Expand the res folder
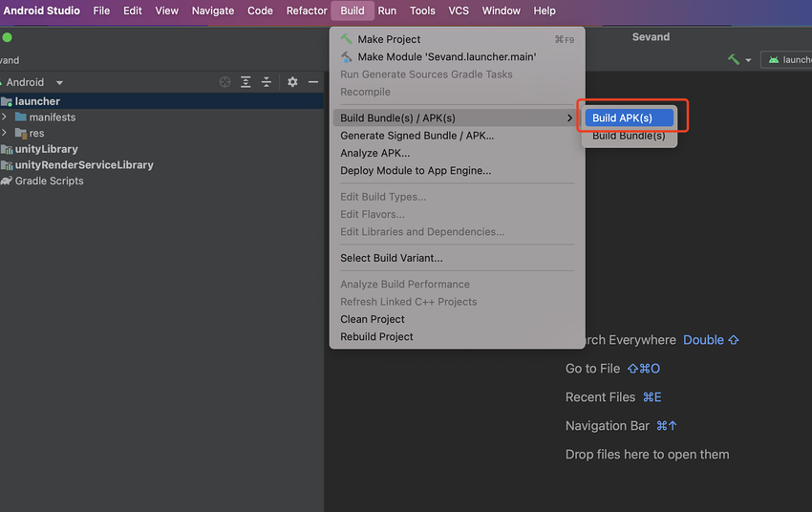 5,134
